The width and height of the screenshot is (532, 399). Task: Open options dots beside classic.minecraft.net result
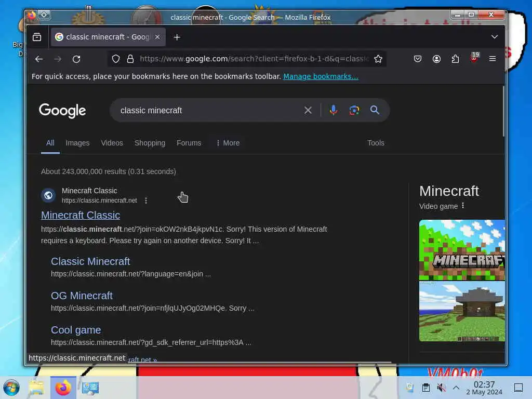point(146,201)
